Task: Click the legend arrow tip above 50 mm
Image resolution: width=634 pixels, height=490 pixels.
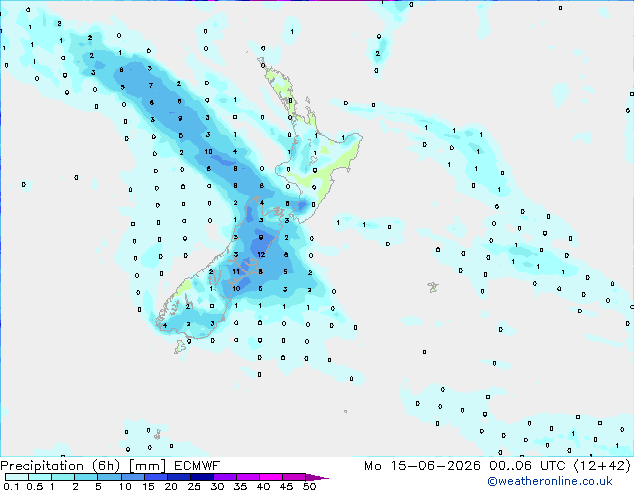Action: tap(317, 478)
